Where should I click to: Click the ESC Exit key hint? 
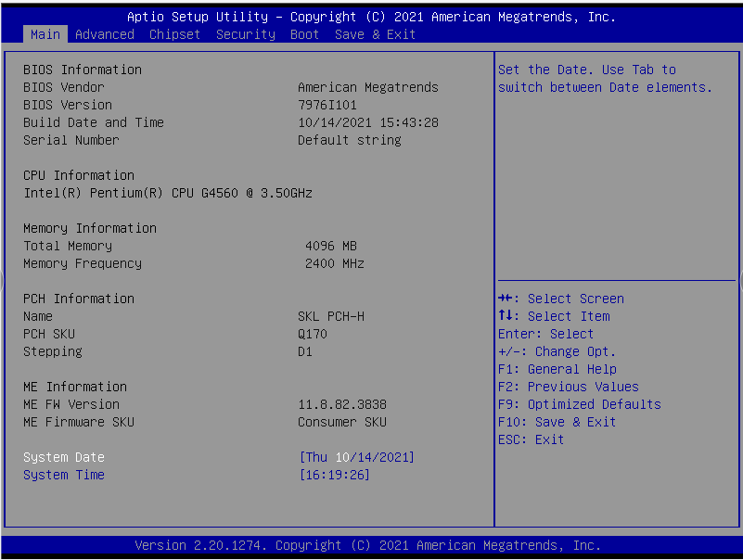pyautogui.click(x=531, y=439)
